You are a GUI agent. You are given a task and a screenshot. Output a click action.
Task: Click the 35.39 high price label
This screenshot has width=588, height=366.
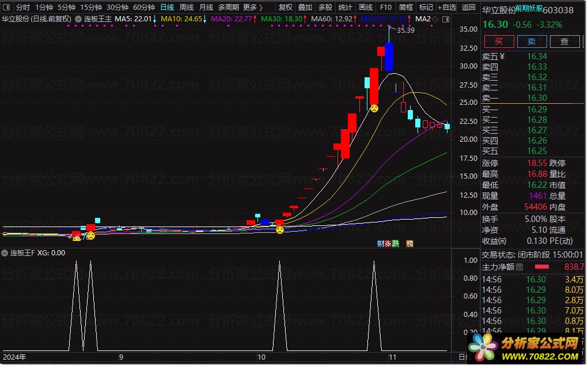tap(405, 31)
